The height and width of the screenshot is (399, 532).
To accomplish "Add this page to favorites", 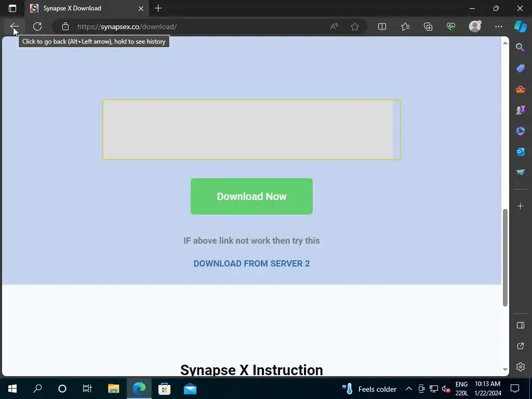I will click(355, 26).
